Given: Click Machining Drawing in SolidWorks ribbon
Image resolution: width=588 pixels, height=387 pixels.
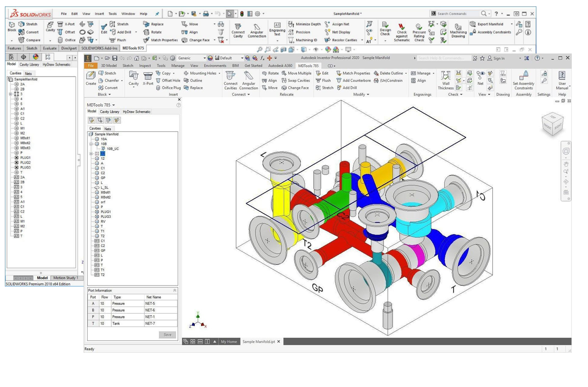Looking at the screenshot, I should 458,31.
